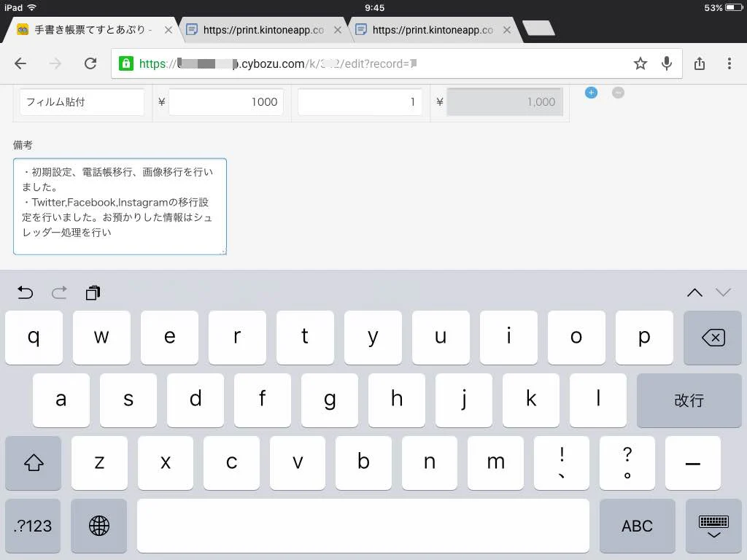Open the share sheet icon

click(700, 63)
